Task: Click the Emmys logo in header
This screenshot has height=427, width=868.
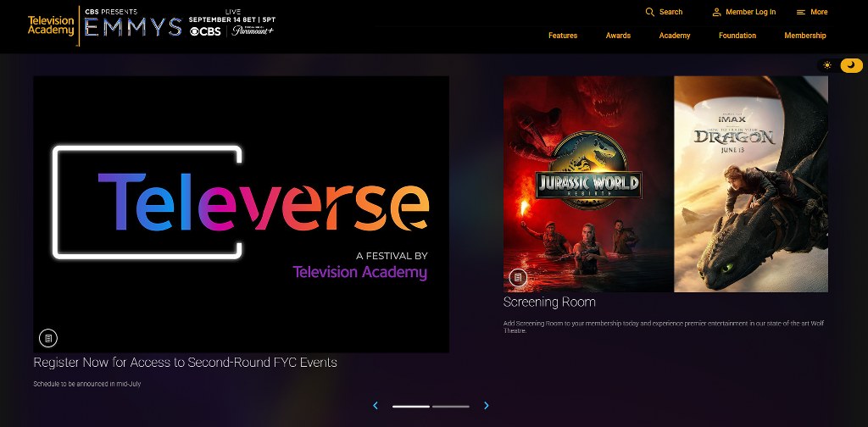Action: point(133,26)
